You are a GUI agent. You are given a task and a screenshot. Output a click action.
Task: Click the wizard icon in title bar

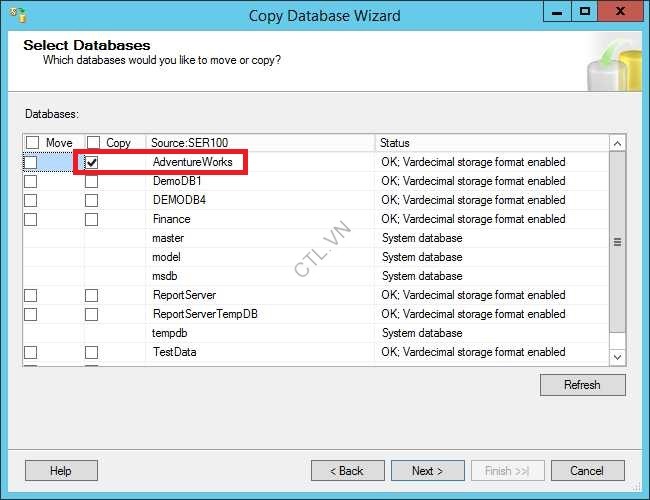pos(17,15)
